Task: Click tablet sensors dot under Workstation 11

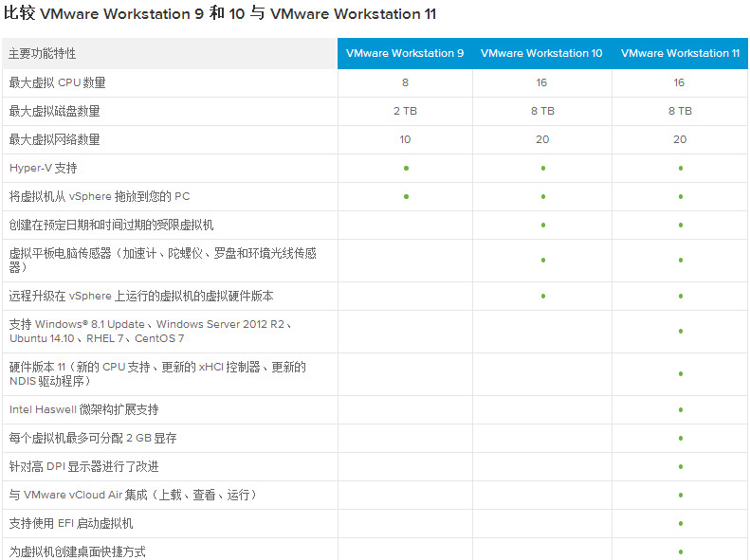Action: point(681,261)
